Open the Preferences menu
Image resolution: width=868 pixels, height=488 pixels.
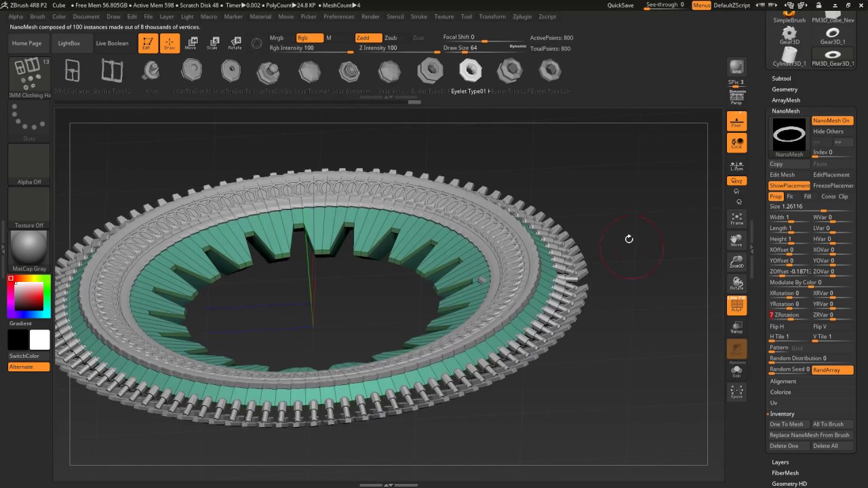pyautogui.click(x=338, y=16)
